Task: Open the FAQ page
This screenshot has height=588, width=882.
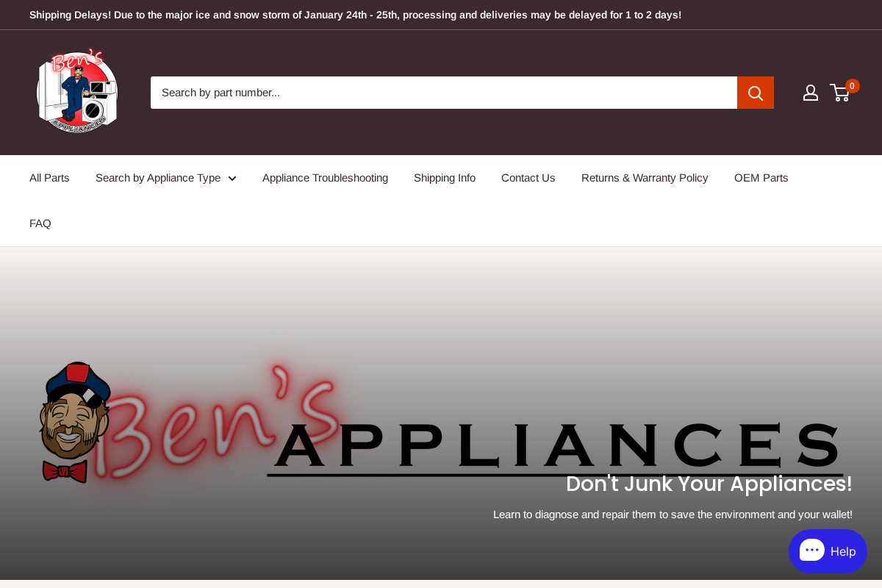Action: point(40,223)
